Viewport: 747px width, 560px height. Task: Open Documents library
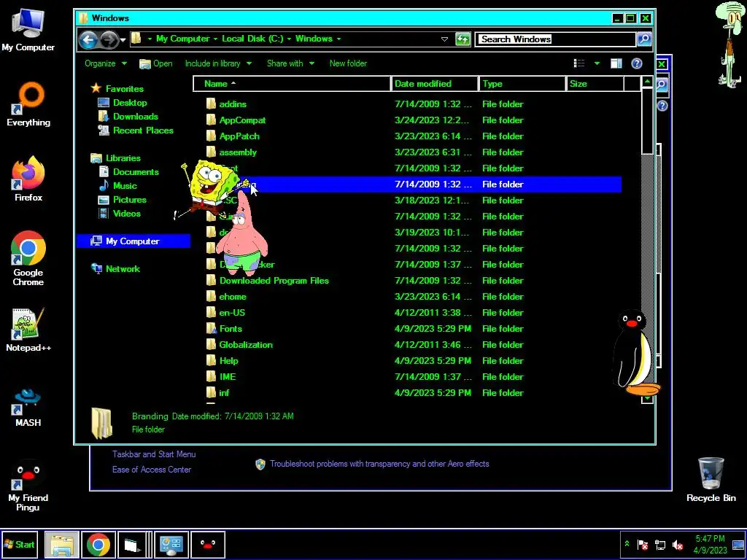coord(136,172)
